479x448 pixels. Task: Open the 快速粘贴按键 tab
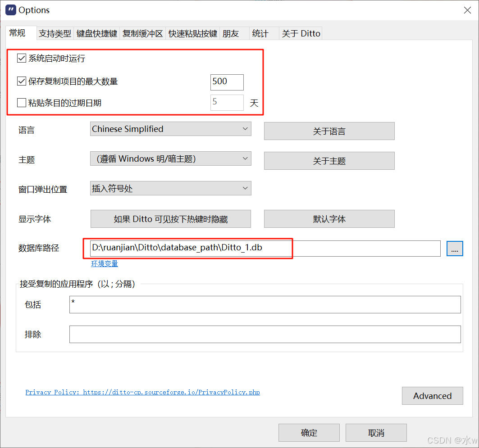click(192, 34)
